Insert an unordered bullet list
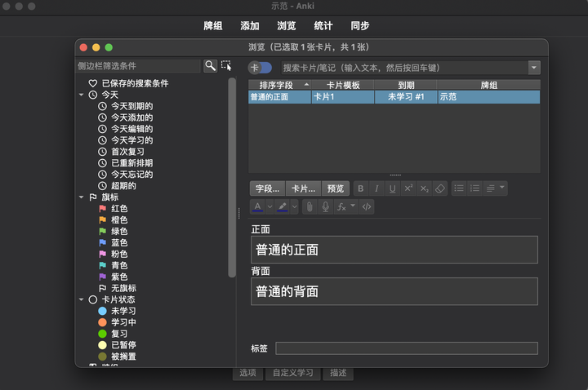The width and height of the screenshot is (588, 390). click(459, 188)
